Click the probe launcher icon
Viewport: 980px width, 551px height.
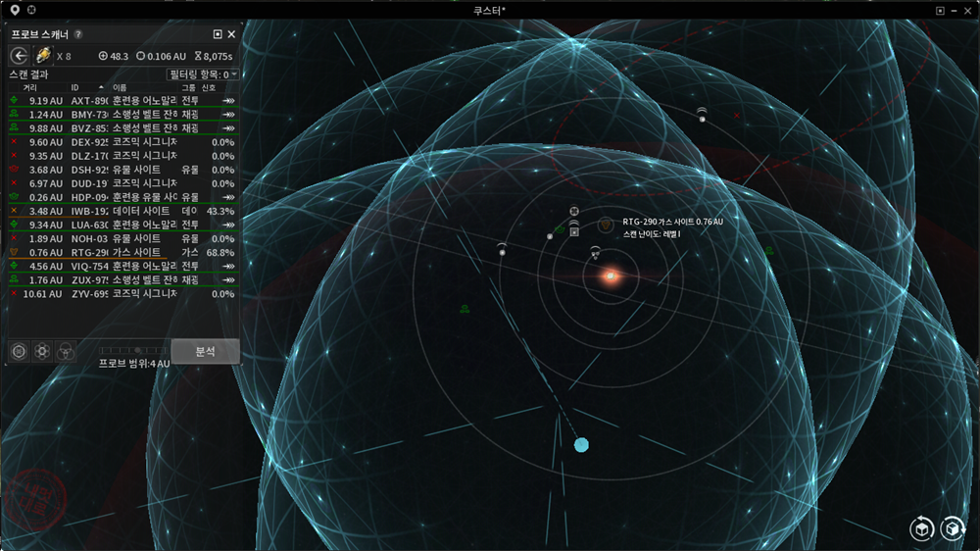point(43,56)
